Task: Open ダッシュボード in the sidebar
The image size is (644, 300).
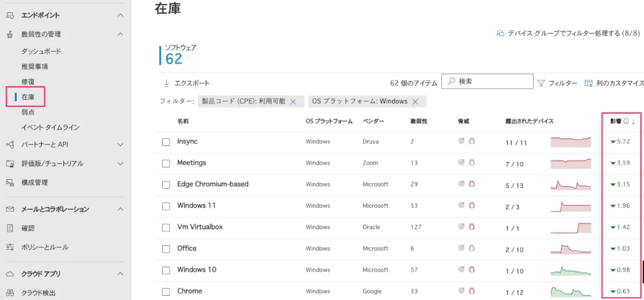Action: pos(41,52)
